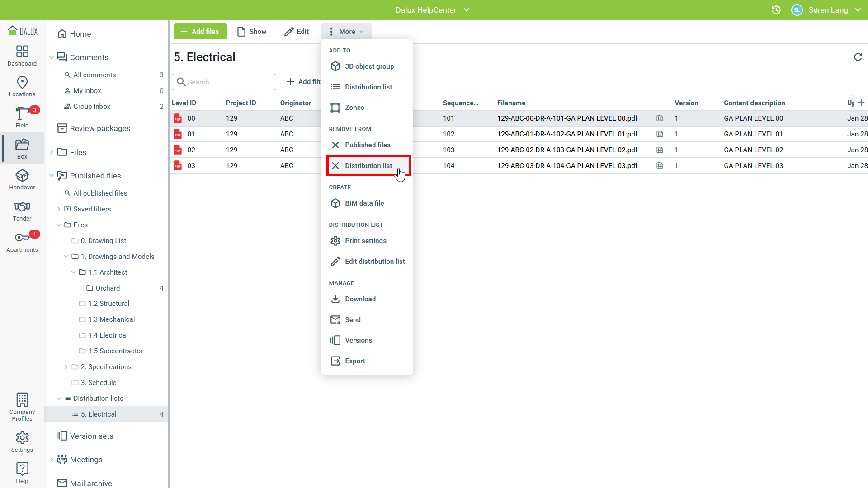Click the Show toolbar button

point(252,32)
